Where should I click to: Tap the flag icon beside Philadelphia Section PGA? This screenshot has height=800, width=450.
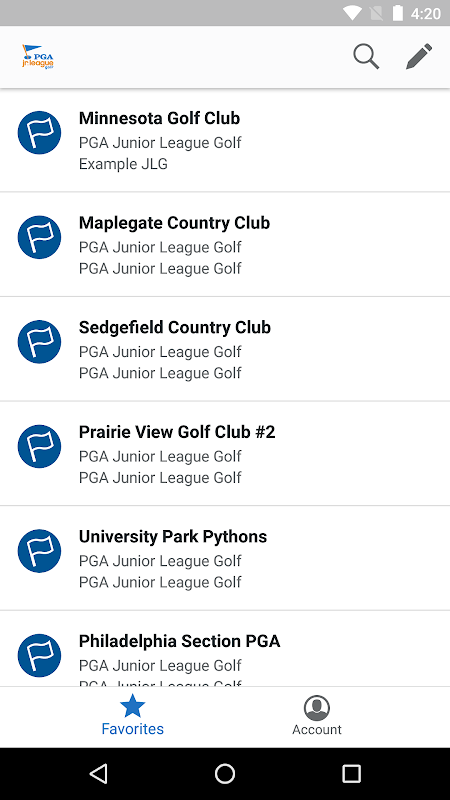tap(39, 656)
